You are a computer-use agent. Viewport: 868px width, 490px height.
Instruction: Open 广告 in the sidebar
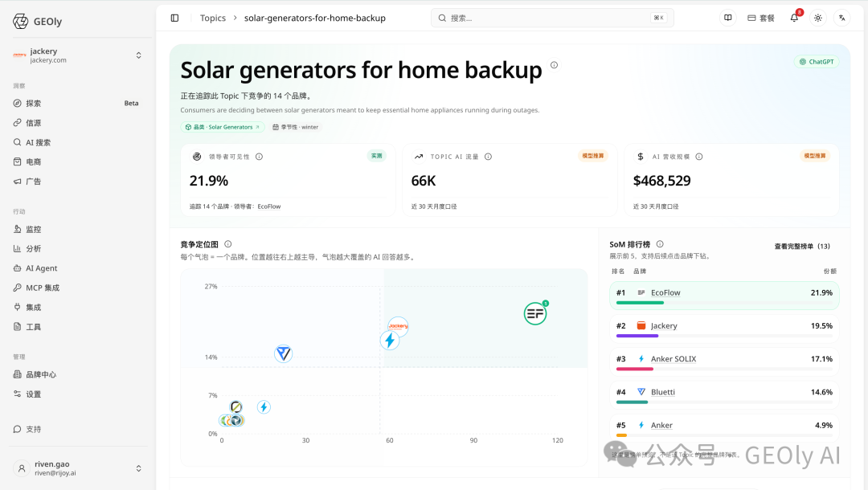pyautogui.click(x=76, y=182)
